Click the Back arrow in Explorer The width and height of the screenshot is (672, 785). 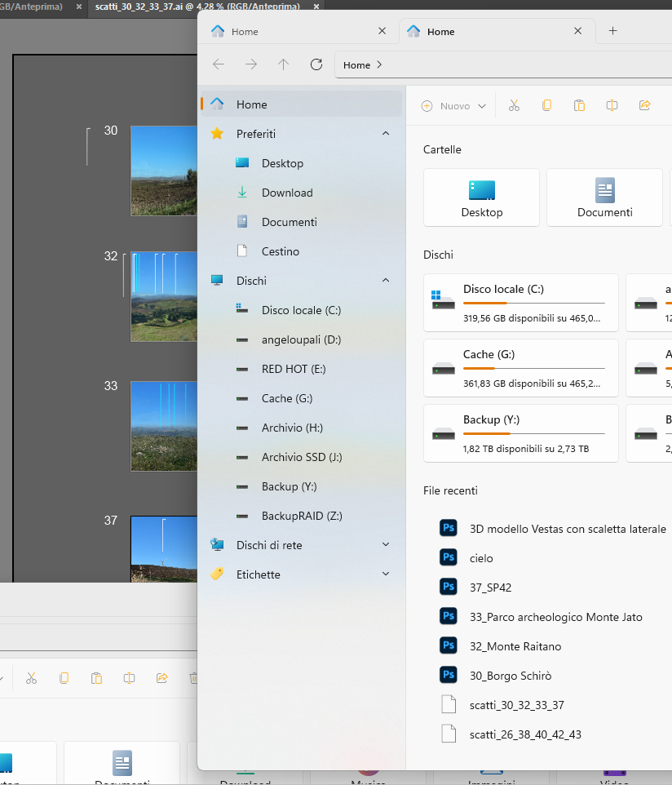pyautogui.click(x=219, y=64)
